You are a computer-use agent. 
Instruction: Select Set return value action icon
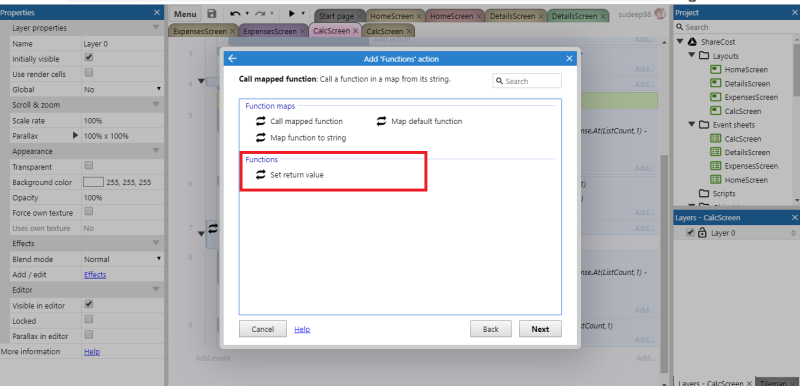pos(261,174)
